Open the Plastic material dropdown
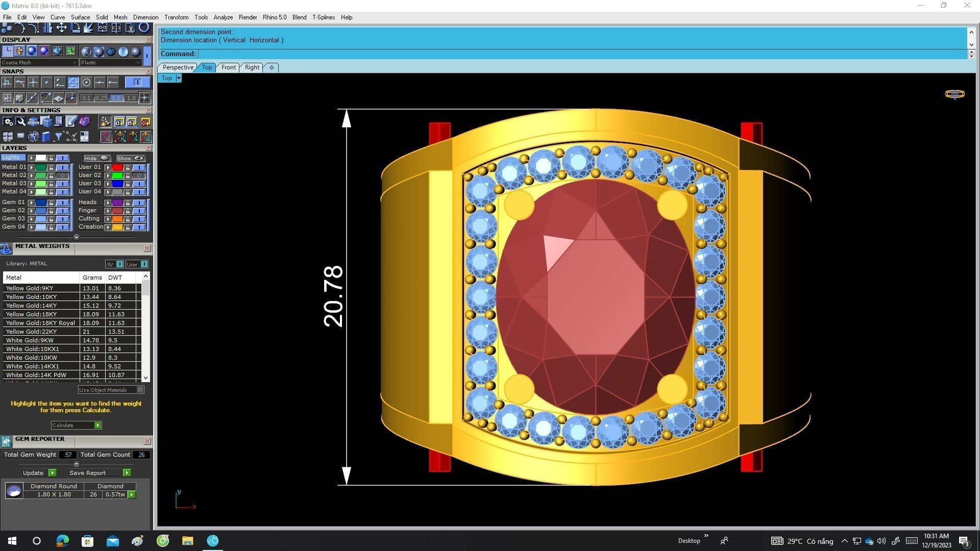The width and height of the screenshot is (980, 551). [x=110, y=63]
